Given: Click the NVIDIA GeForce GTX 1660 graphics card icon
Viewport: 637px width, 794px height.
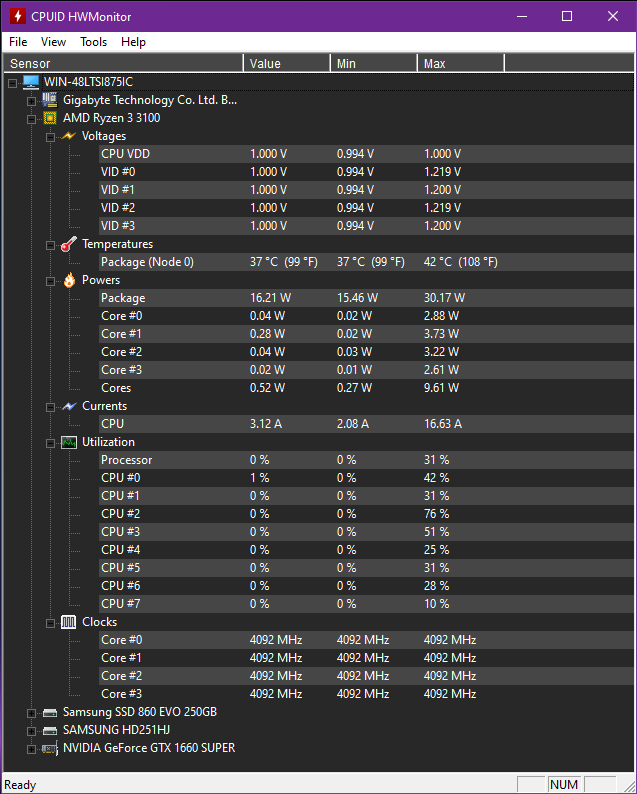Looking at the screenshot, I should point(49,748).
